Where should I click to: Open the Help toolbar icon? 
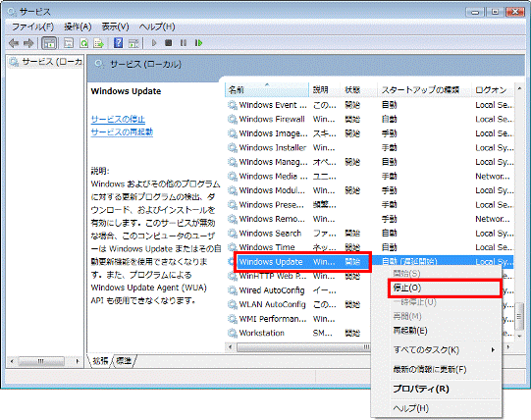coord(118,43)
